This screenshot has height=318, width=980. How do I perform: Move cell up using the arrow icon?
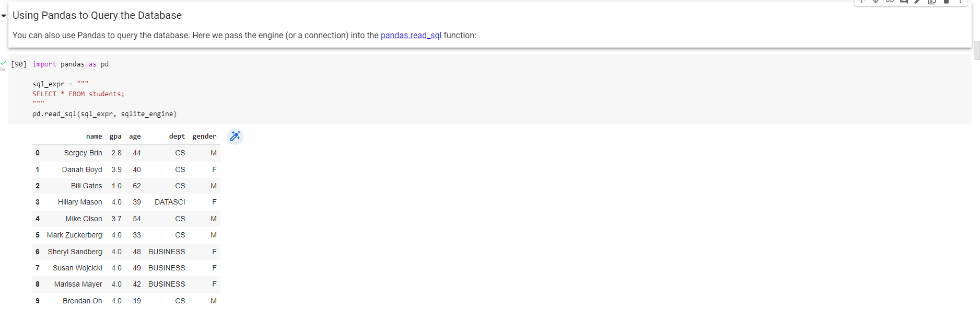861,2
